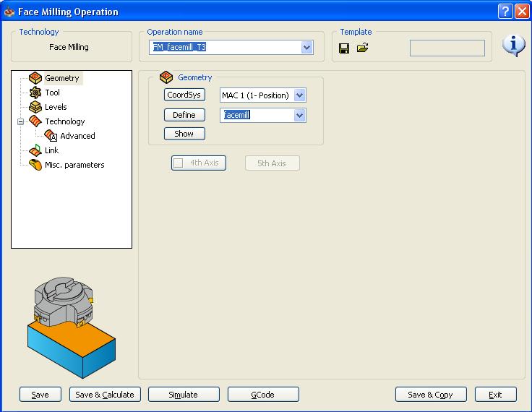This screenshot has height=412, width=532.
Task: Select Link page in tree
Action: (x=51, y=150)
